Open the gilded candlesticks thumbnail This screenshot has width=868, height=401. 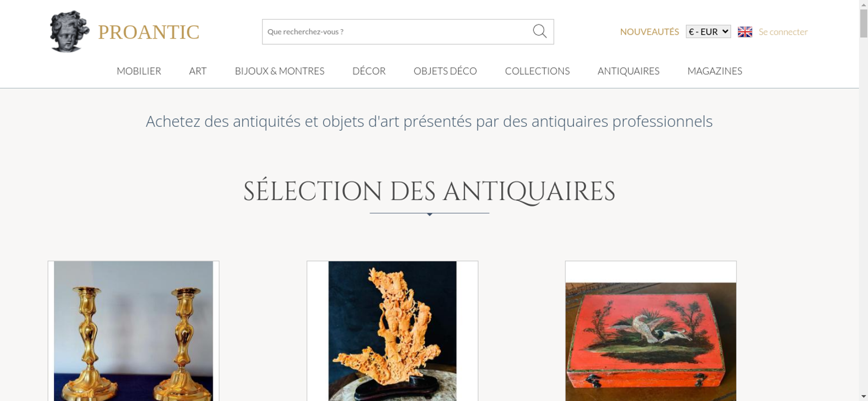[133, 331]
